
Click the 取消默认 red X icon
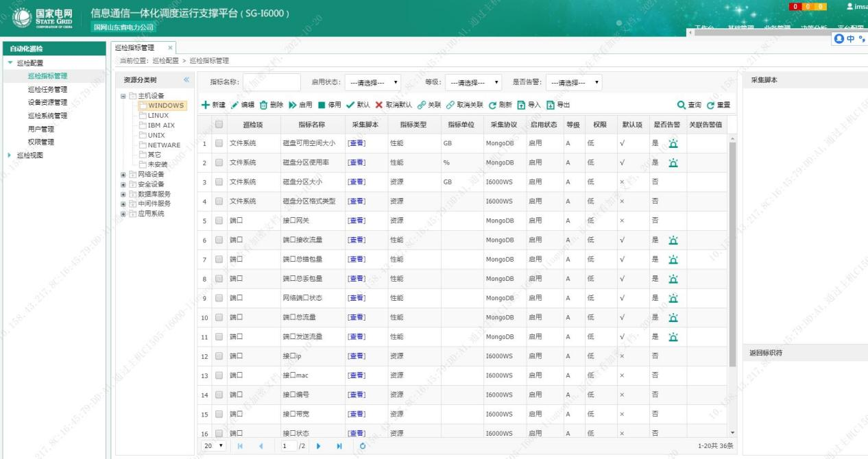[x=378, y=105]
